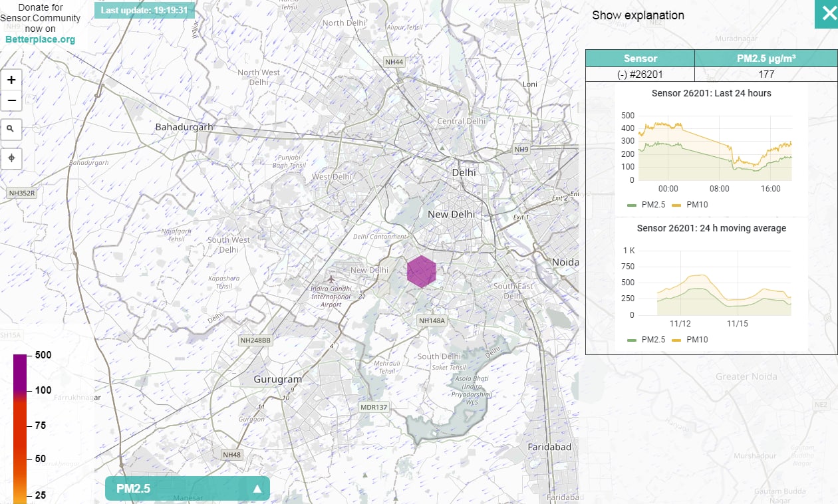This screenshot has width=838, height=504.
Task: Zoom in the map with plus button
Action: coord(11,80)
